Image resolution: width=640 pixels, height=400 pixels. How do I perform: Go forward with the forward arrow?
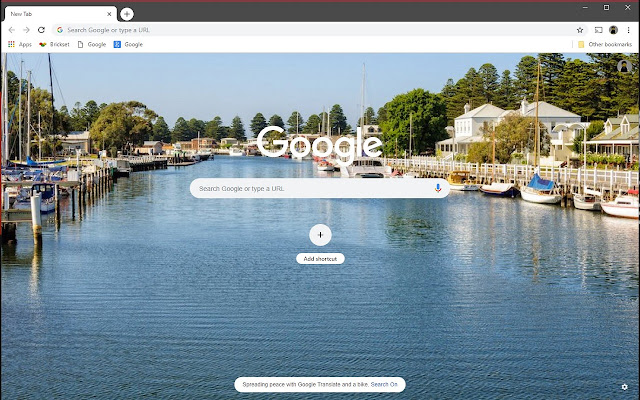[26, 30]
